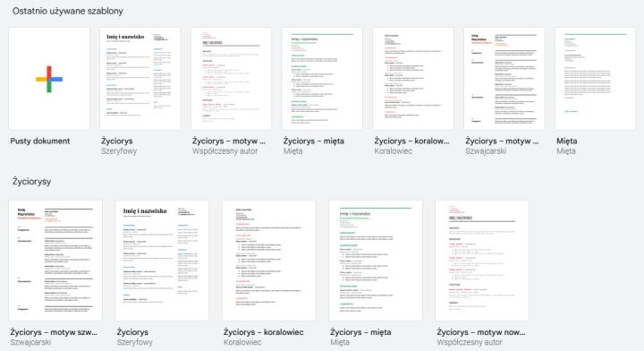Open recent Życiorys – motyw Współczesny autor thumbnail
644x351 pixels.
point(232,79)
